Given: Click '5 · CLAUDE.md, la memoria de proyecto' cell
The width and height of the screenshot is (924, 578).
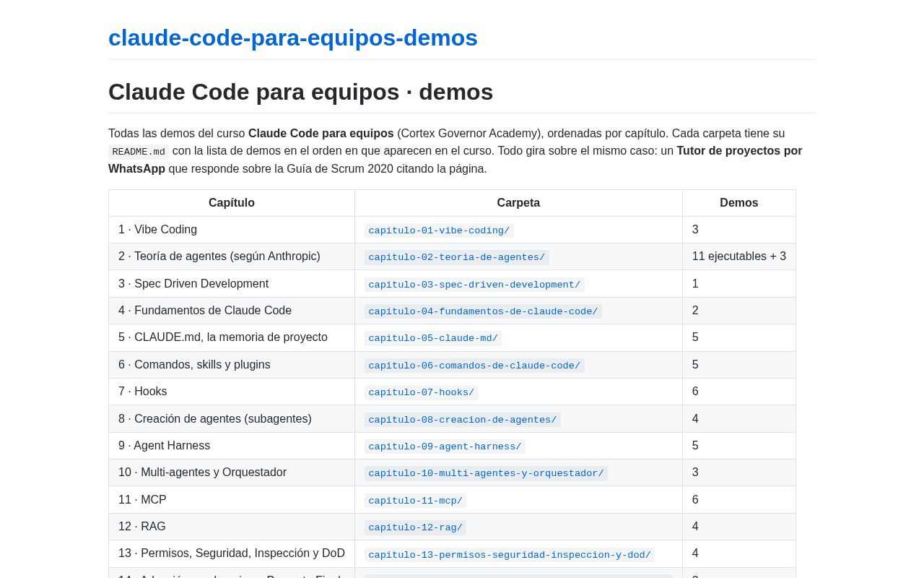Looking at the screenshot, I should [x=232, y=337].
